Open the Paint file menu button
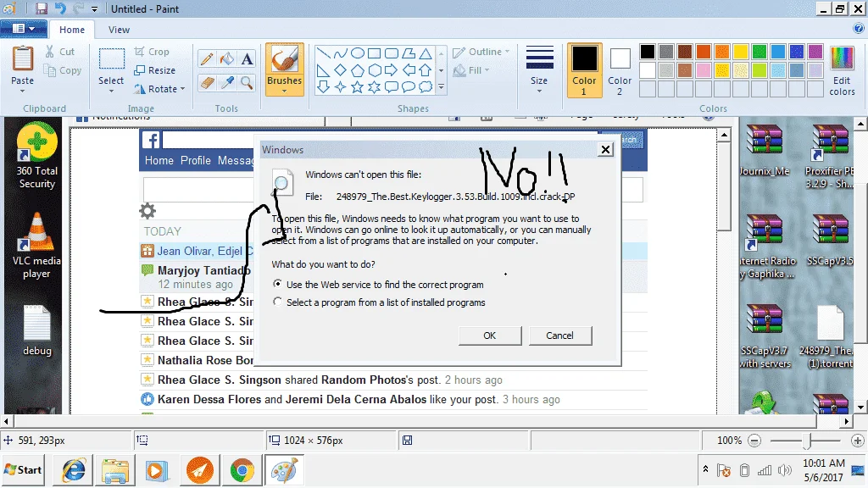This screenshot has height=488, width=868. [23, 29]
